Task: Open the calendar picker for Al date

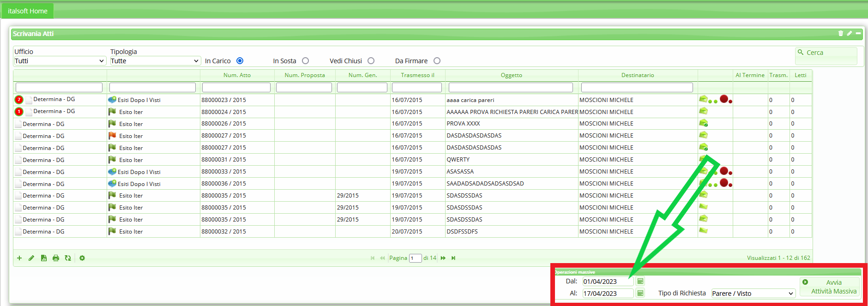Action: pos(640,293)
